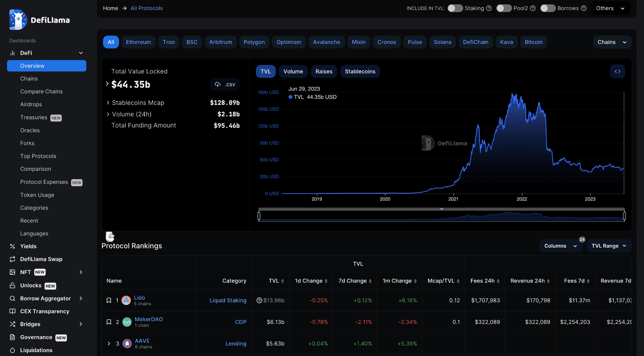This screenshot has height=356, width=644.
Task: Click the CEX Transparency book icon
Action: pyautogui.click(x=12, y=311)
